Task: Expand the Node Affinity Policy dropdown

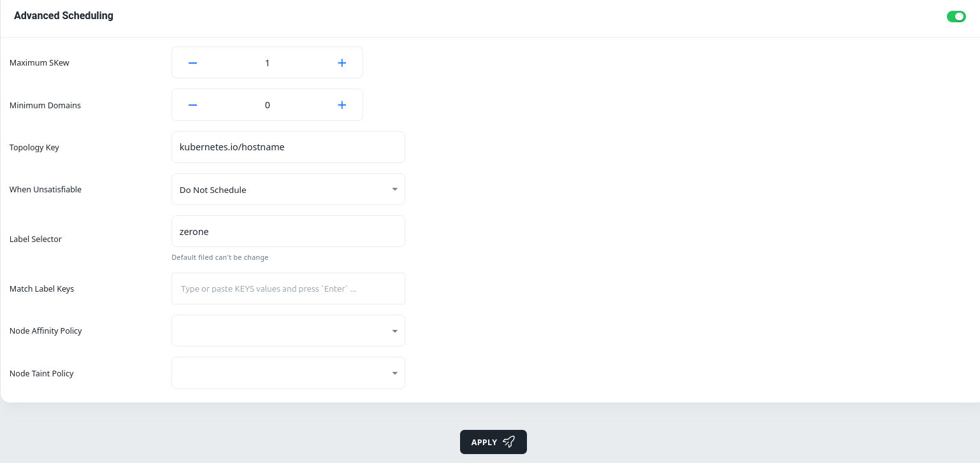Action: (x=288, y=331)
